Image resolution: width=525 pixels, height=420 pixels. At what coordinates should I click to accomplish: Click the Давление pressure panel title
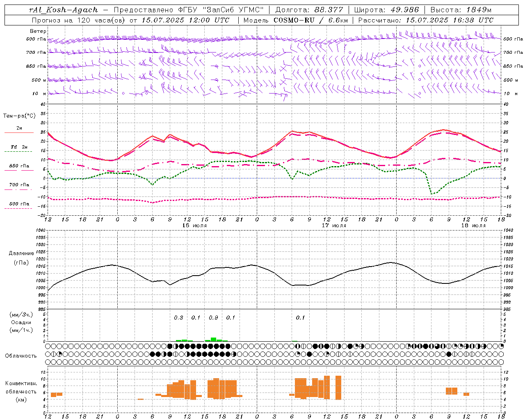point(21,253)
